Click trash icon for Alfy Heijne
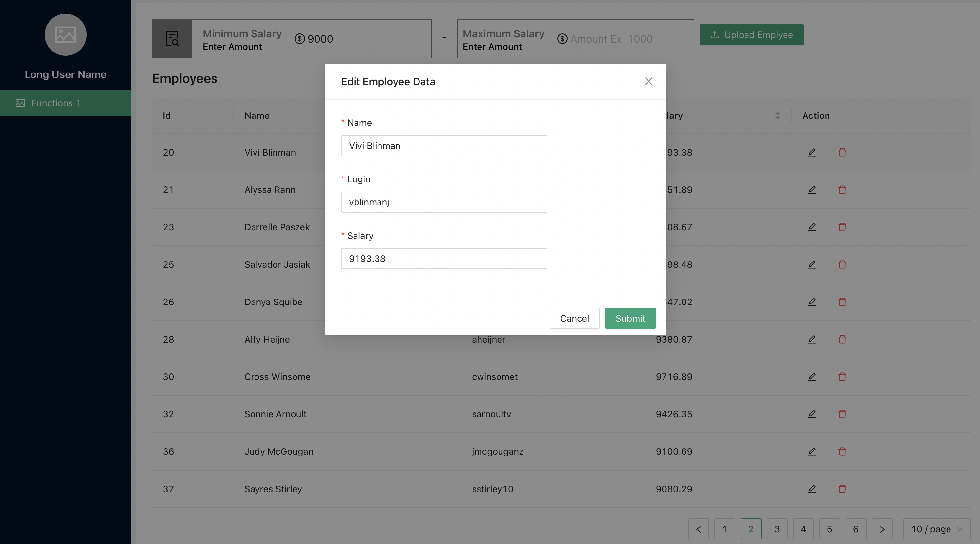Viewport: 980px width, 544px height. click(x=842, y=339)
